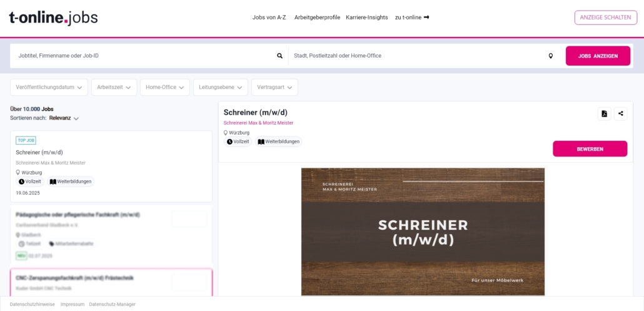Click the JOBS ANZEIGEN button

tap(598, 56)
